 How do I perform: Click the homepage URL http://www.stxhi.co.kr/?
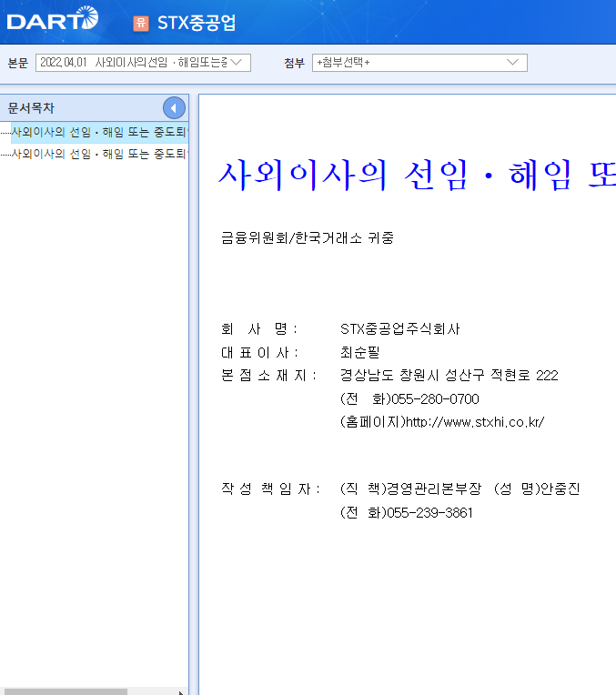click(x=475, y=422)
